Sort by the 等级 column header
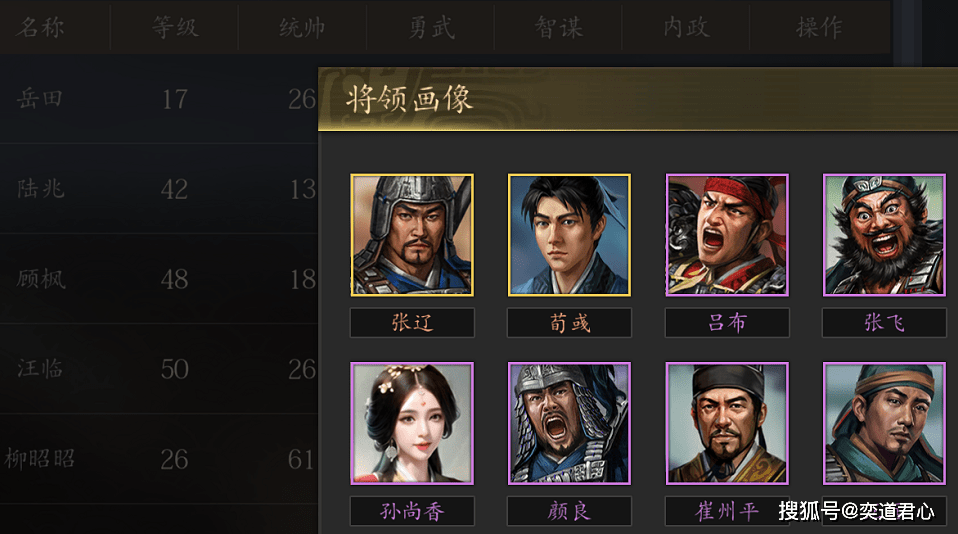This screenshot has height=534, width=958. 175,27
